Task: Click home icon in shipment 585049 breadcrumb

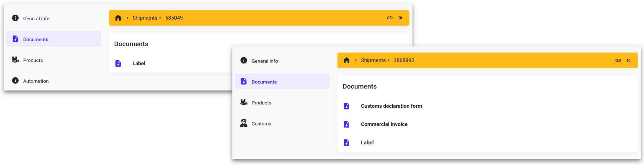Action: click(118, 18)
